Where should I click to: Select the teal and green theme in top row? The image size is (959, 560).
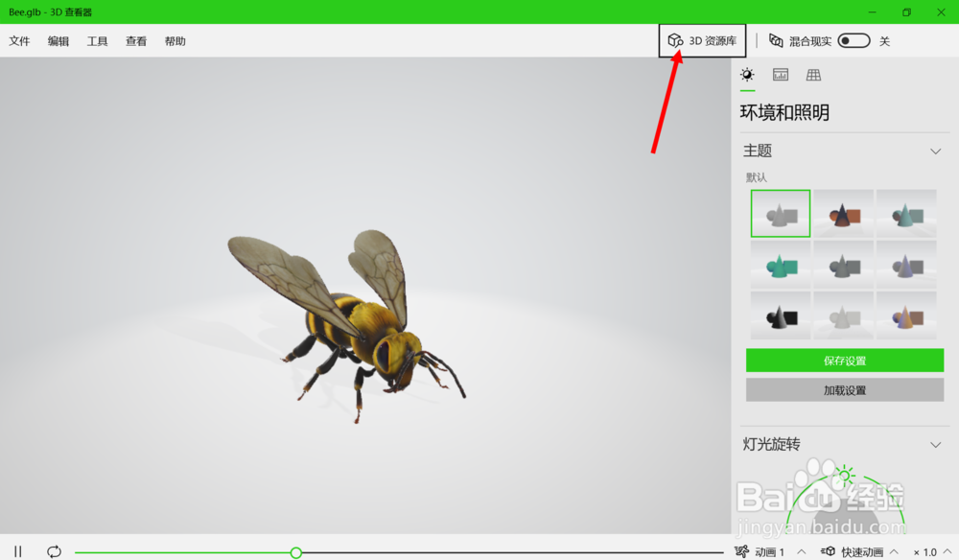[x=906, y=214]
